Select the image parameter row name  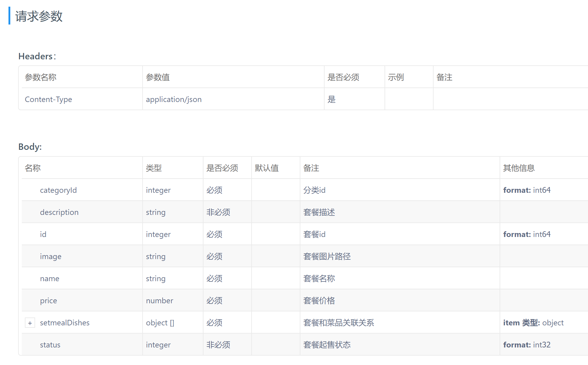coord(51,256)
